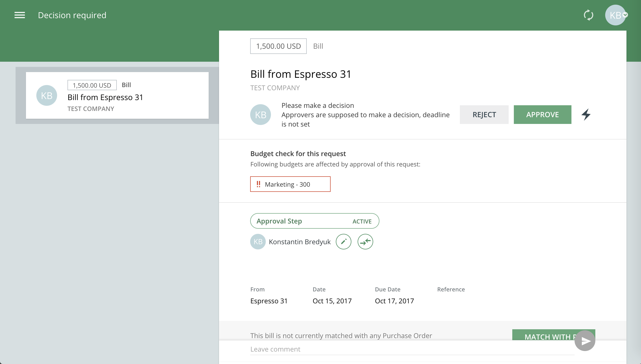Click the refresh sync icon

588,15
